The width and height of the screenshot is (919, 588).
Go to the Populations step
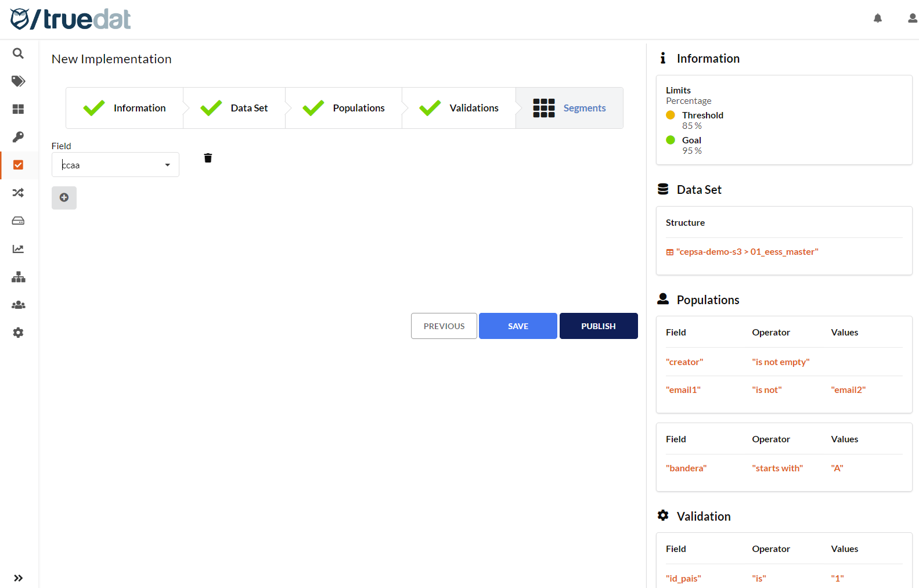344,108
